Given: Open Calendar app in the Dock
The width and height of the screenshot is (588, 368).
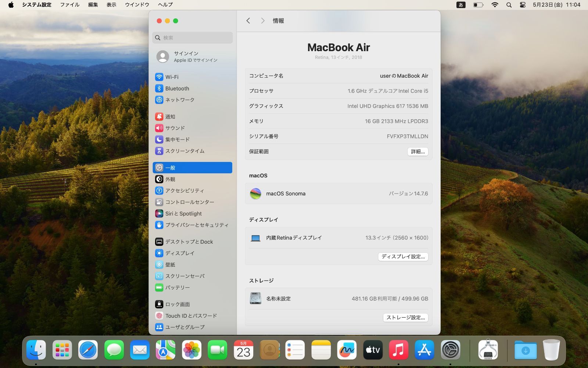Looking at the screenshot, I should tap(243, 350).
